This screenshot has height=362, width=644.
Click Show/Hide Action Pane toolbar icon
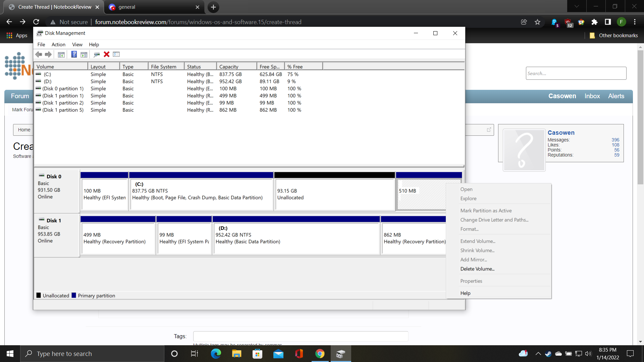84,54
